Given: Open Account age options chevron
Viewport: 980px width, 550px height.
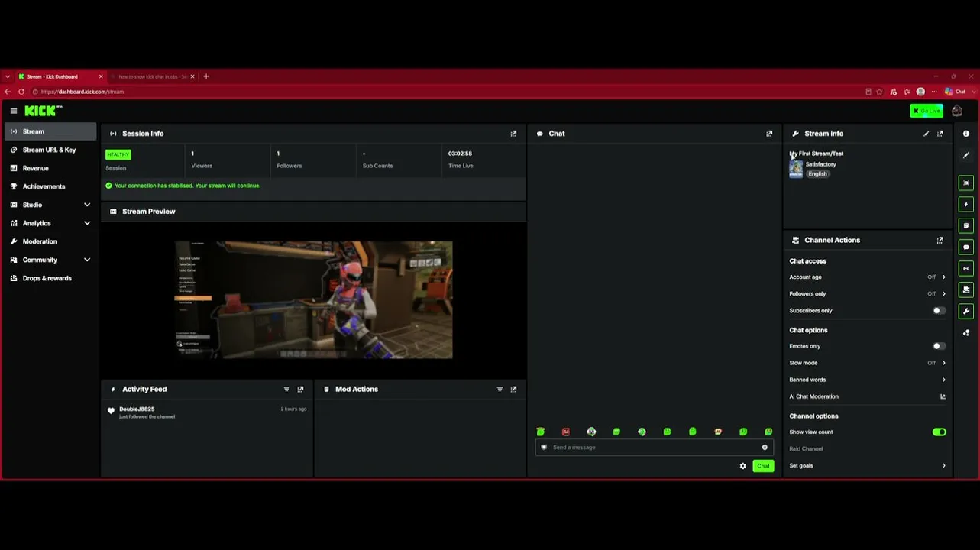Looking at the screenshot, I should point(943,277).
